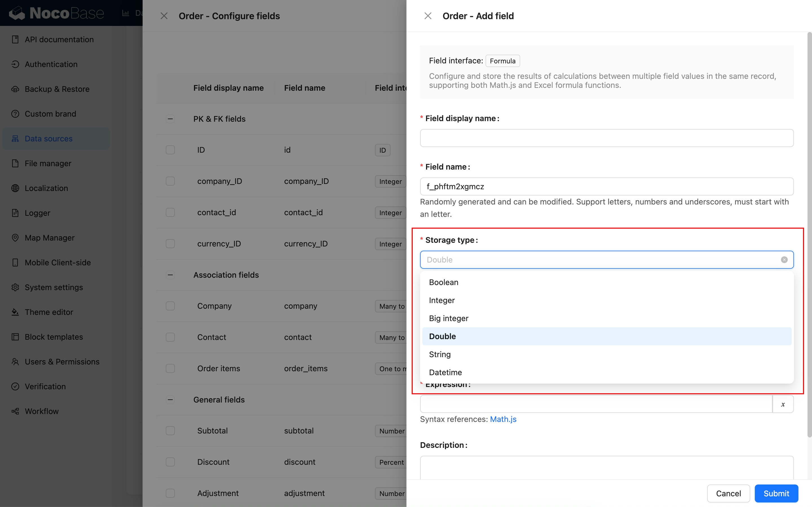
Task: Click the System settings gear icon
Action: (15, 287)
